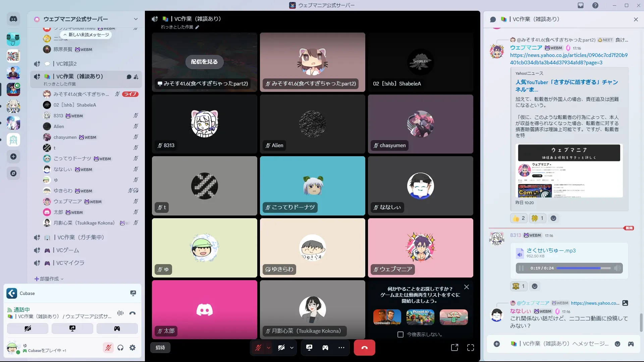The image size is (644, 362).
Task: Hang up with the red disconnect button
Action: [x=364, y=348]
